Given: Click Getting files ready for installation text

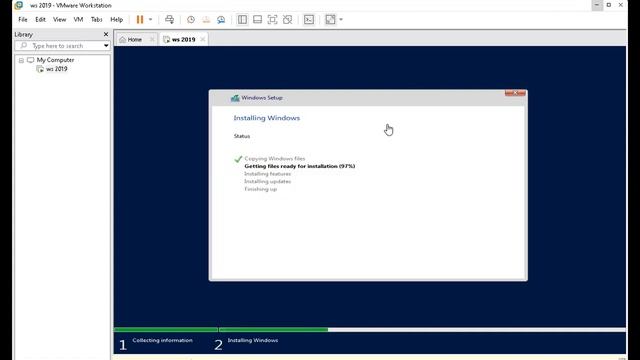Looking at the screenshot, I should (300, 166).
